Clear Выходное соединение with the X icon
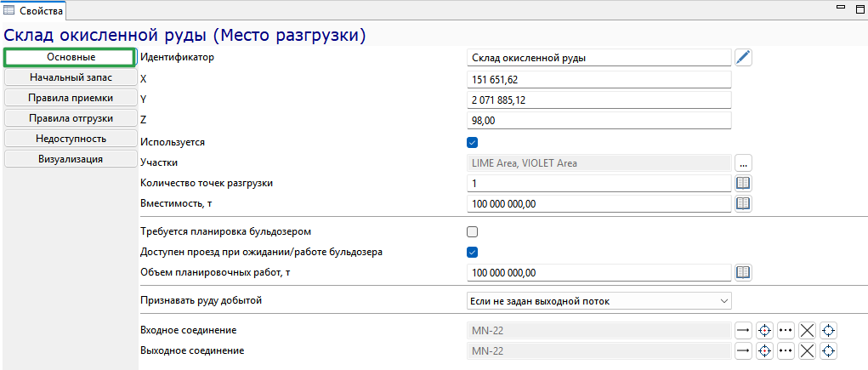Viewport: 868px width, 370px height. pos(807,350)
